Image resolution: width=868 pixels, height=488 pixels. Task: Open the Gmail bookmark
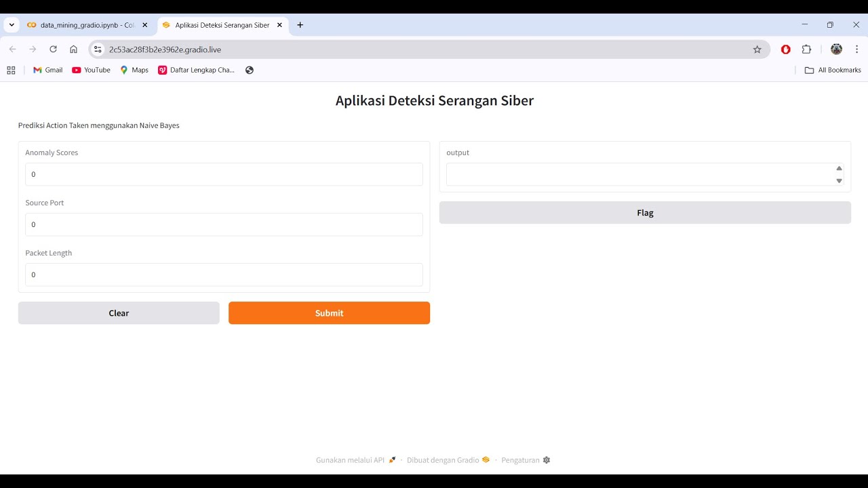(47, 70)
